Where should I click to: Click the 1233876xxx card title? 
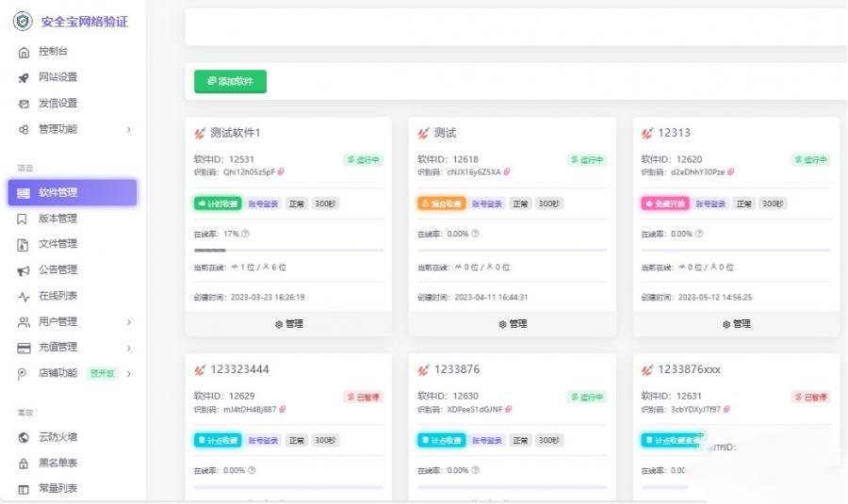(689, 370)
